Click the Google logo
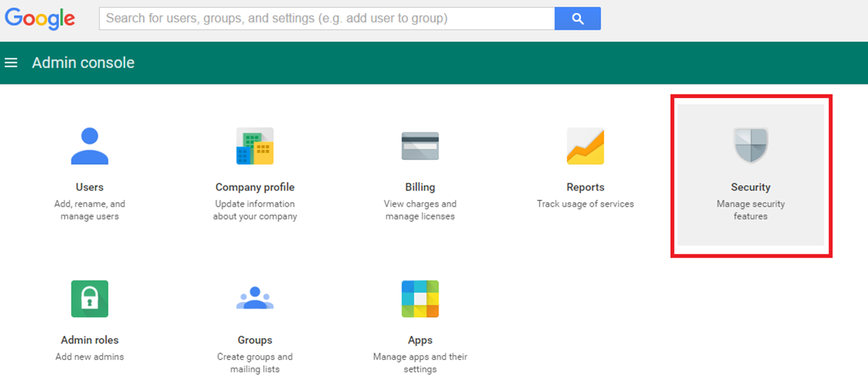This screenshot has width=868, height=380. click(x=40, y=19)
